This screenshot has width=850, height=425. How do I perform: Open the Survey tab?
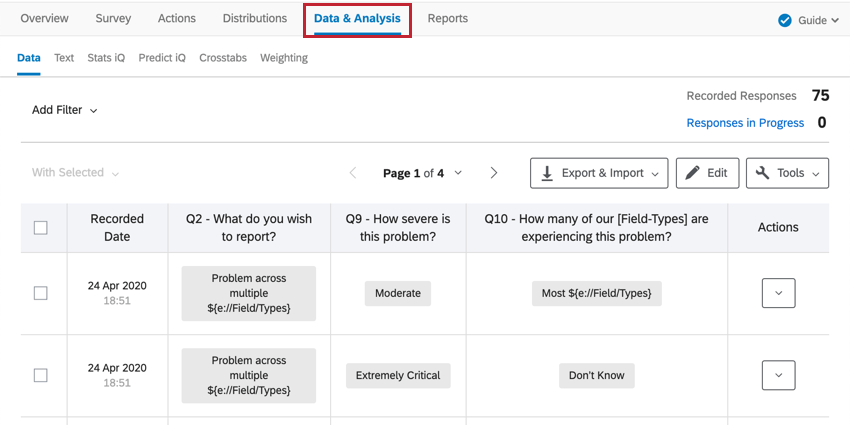(113, 19)
